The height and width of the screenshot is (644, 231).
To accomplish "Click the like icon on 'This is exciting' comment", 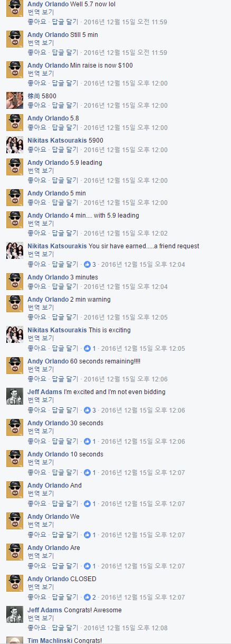I will (87, 348).
